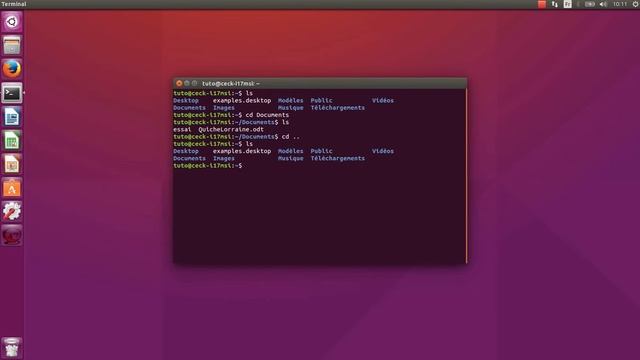
Task: Open the Fr keyboard layout indicator
Action: click(567, 4)
